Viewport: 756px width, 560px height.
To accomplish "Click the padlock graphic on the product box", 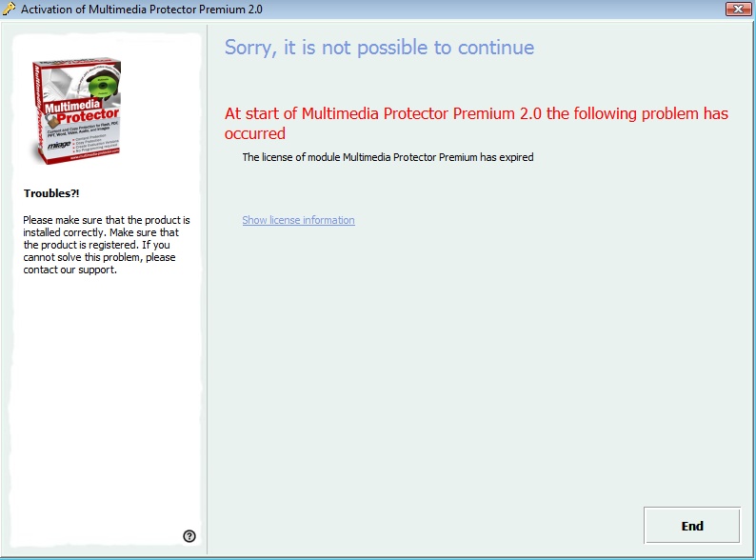I will [52, 122].
